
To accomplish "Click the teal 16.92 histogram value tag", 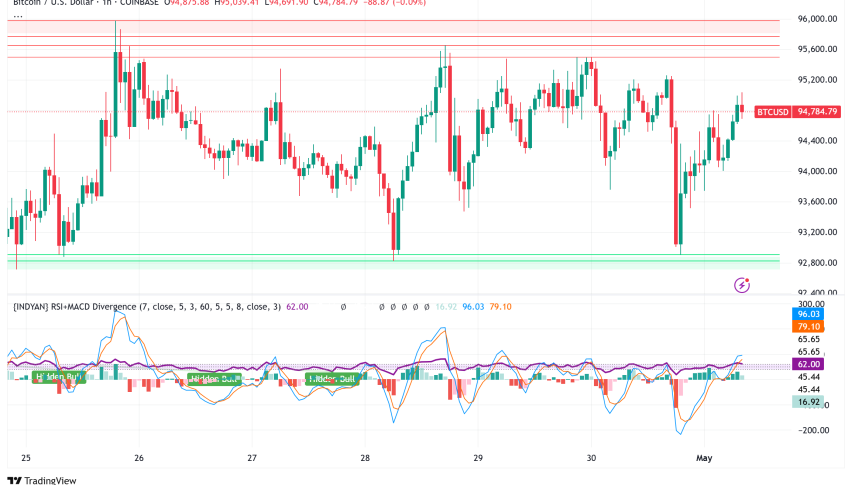I will coord(808,402).
